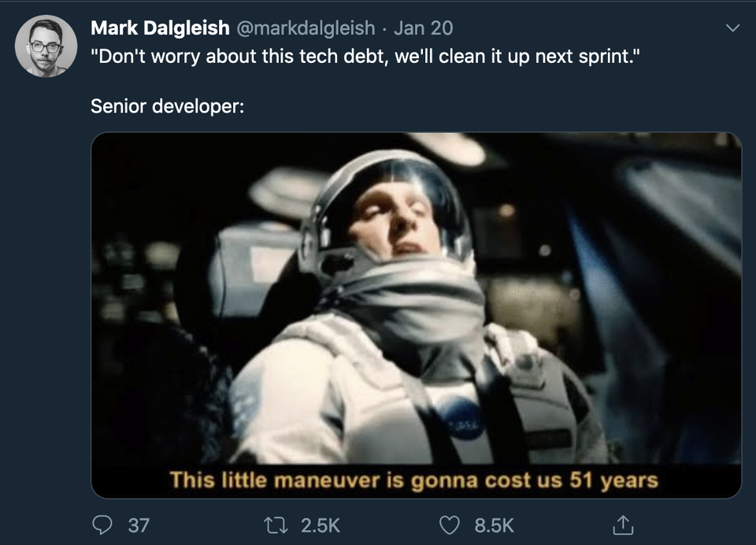Click the Mark Dalgleish display name
Viewport: 756px width, 545px height.
[160, 28]
